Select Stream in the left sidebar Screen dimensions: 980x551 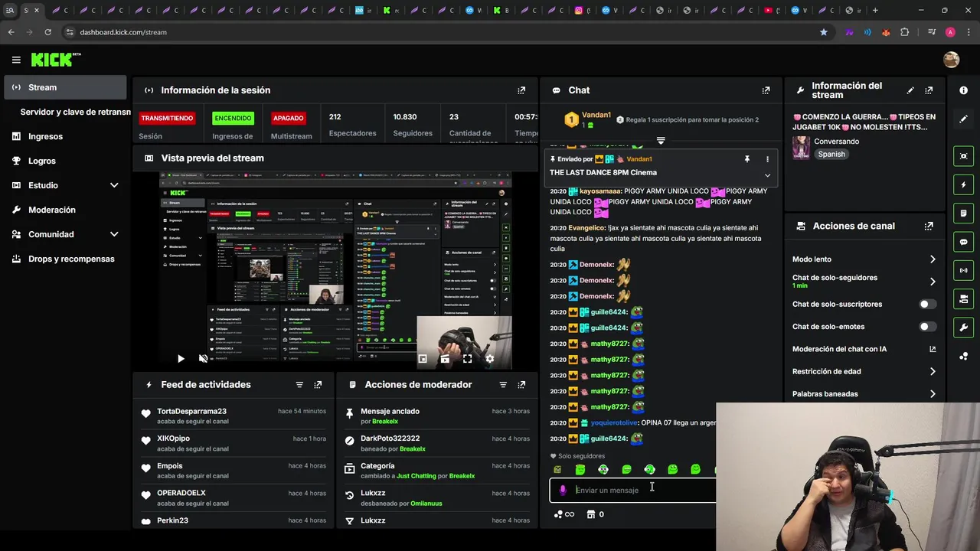pyautogui.click(x=65, y=87)
